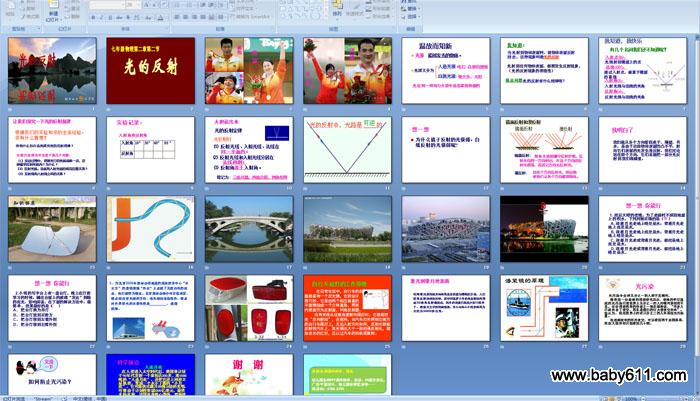The width and height of the screenshot is (700, 401).
Task: Toggle text shadow S icon
Action: point(128,17)
